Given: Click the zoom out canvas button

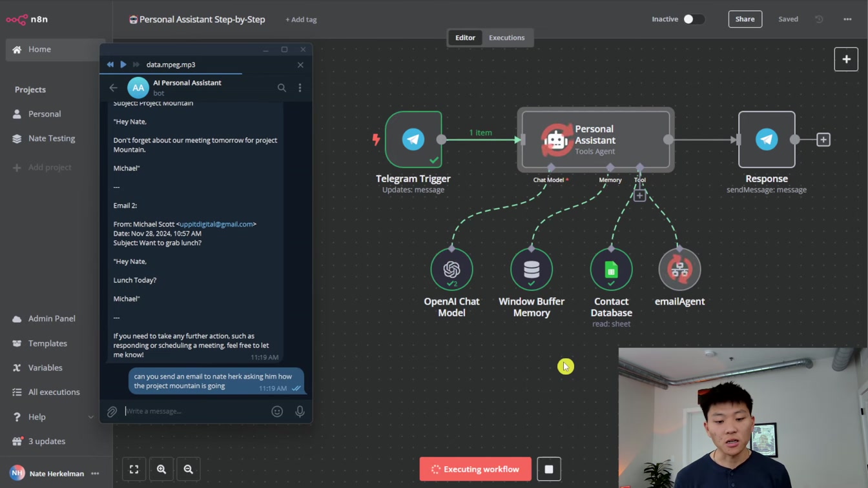Looking at the screenshot, I should point(189,469).
